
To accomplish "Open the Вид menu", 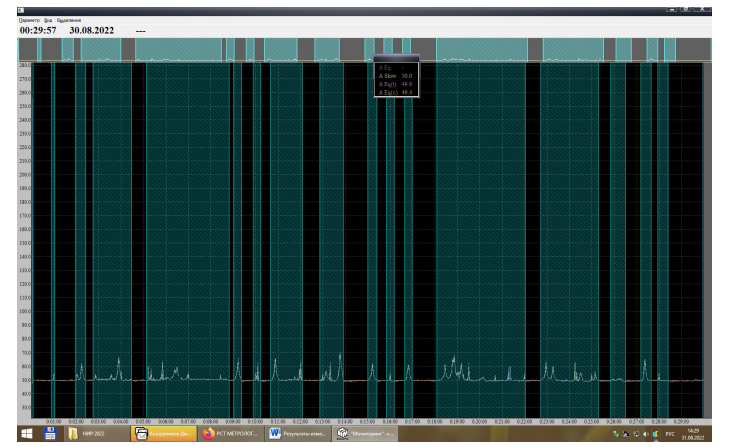I will pyautogui.click(x=48, y=20).
